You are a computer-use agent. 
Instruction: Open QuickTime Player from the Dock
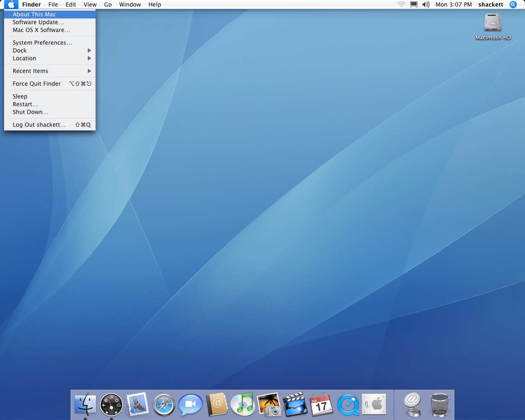pyautogui.click(x=348, y=404)
